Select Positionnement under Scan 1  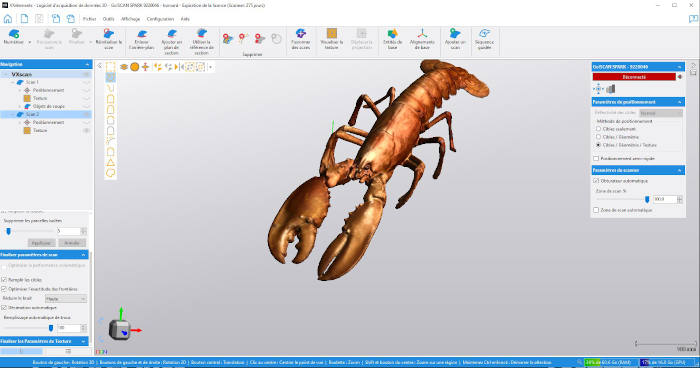pyautogui.click(x=48, y=90)
